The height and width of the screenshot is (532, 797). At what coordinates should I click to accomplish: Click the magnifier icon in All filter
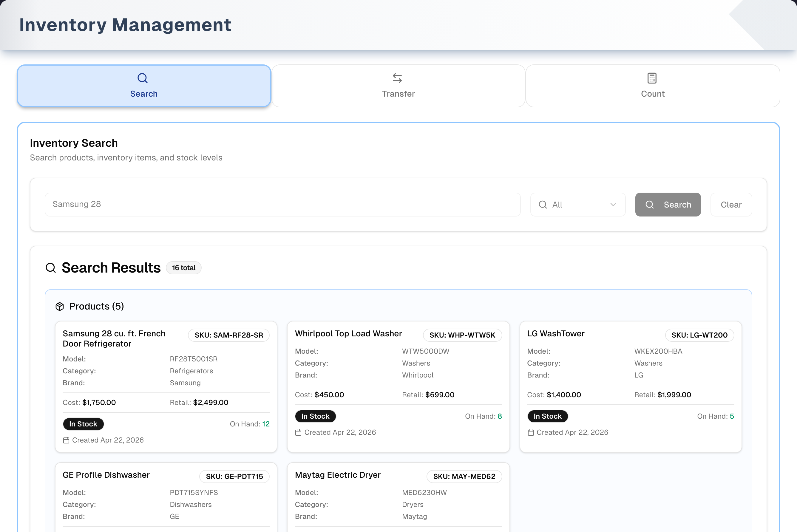pos(543,205)
